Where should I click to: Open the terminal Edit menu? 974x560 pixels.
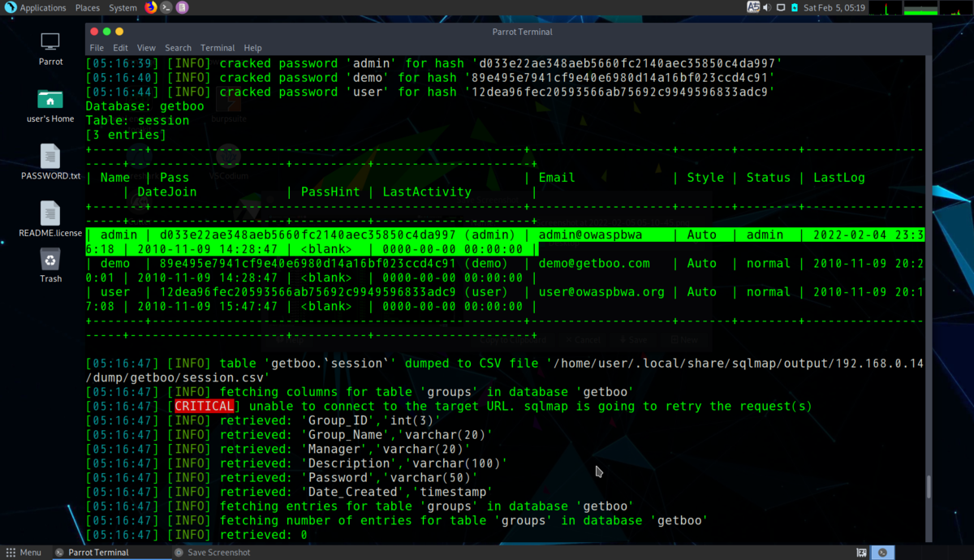(120, 48)
